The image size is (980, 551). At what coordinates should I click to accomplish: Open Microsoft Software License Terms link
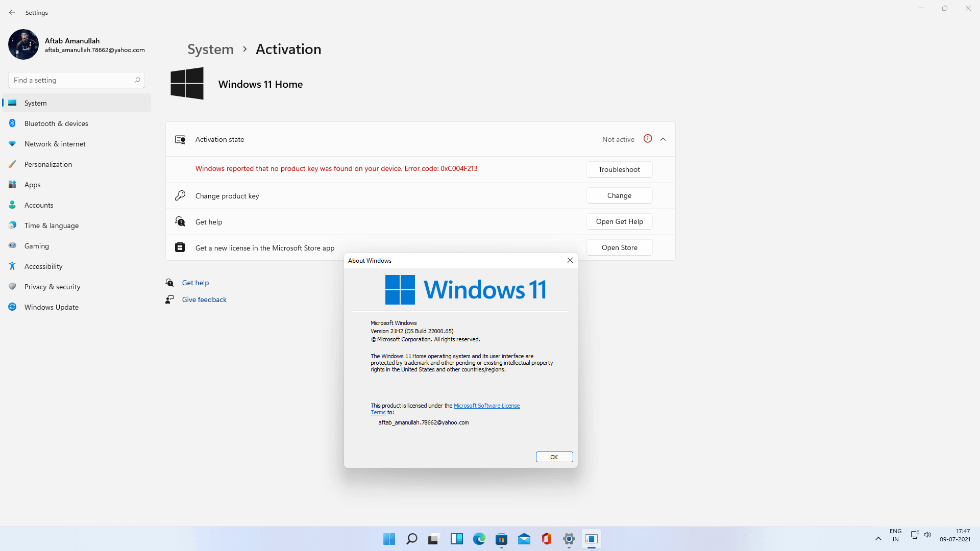[486, 406]
